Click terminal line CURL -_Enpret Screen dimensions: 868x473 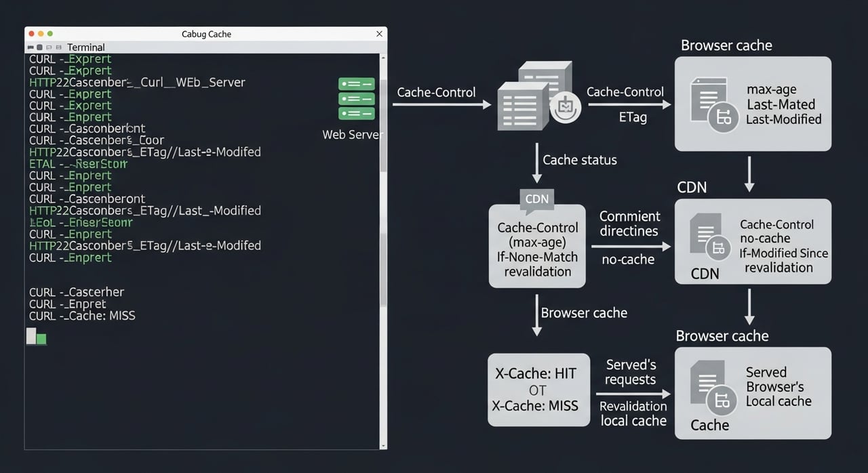(x=68, y=304)
